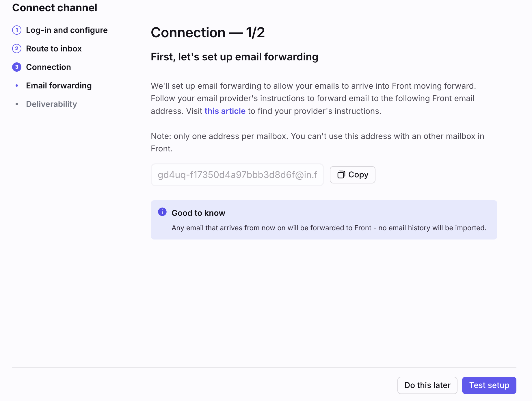The image size is (532, 401).
Task: Select the Connection step label
Action: tap(49, 67)
